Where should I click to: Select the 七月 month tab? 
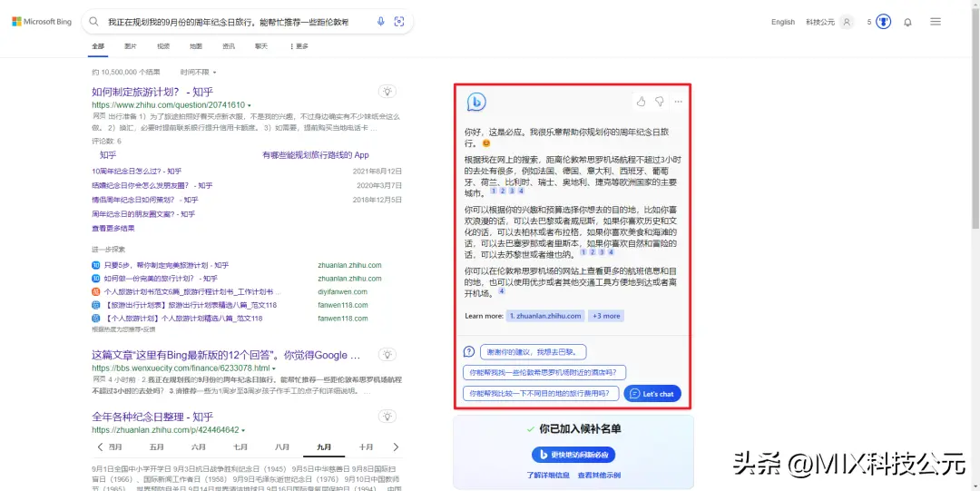tap(240, 447)
